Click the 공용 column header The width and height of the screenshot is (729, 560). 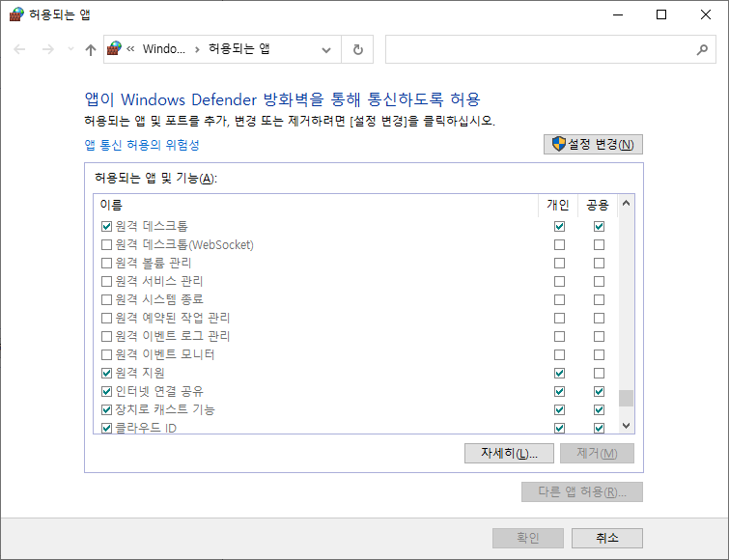598,205
